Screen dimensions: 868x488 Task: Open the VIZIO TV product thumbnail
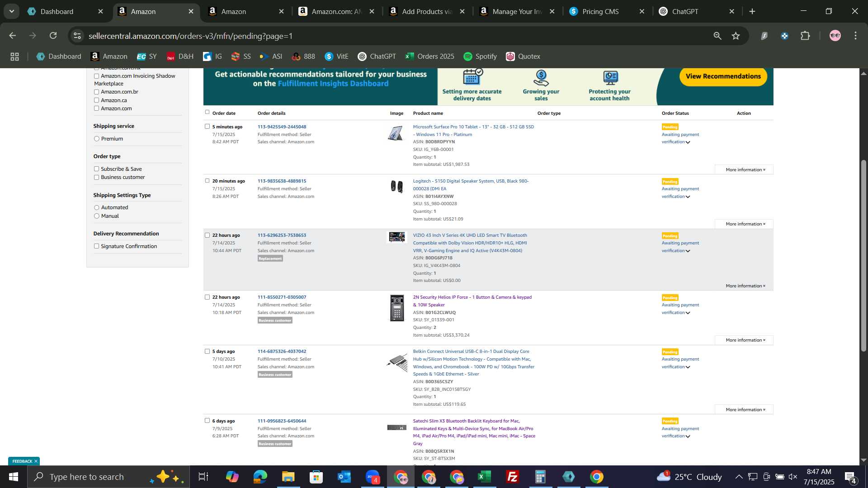point(397,237)
